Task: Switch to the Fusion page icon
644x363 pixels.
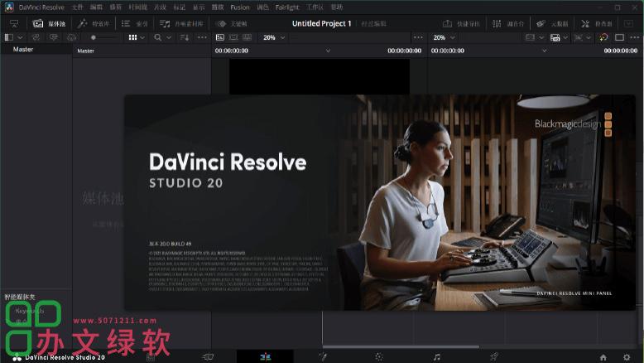Action: tap(323, 356)
